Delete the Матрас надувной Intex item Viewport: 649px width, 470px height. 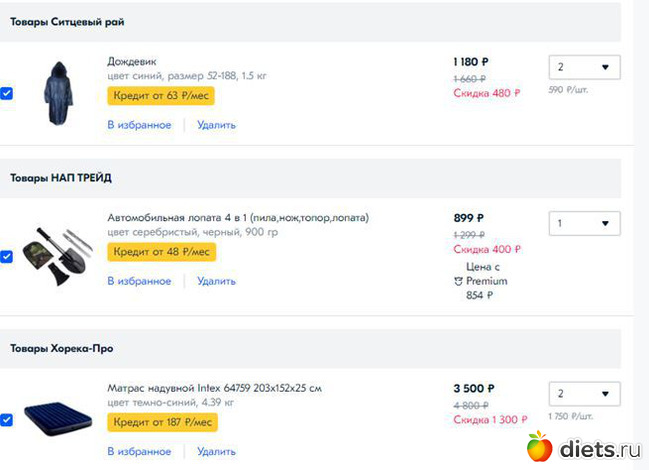pos(216,451)
